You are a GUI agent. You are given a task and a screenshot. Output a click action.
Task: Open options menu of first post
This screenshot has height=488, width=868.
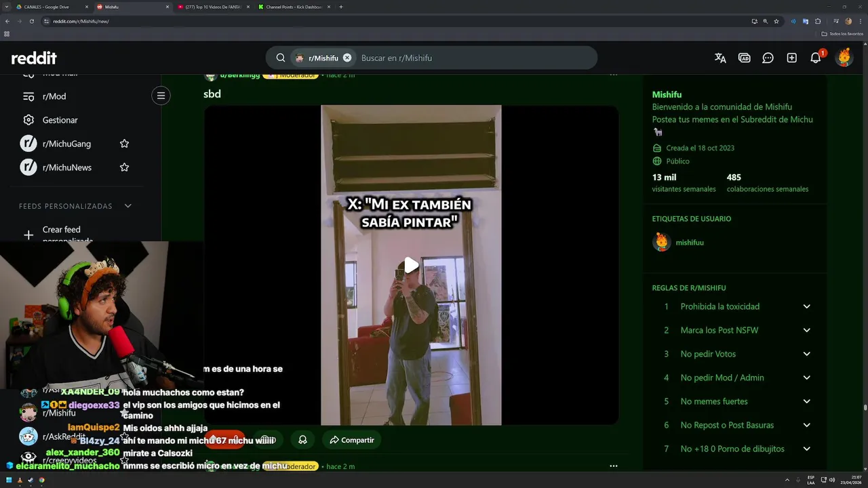[x=613, y=75]
